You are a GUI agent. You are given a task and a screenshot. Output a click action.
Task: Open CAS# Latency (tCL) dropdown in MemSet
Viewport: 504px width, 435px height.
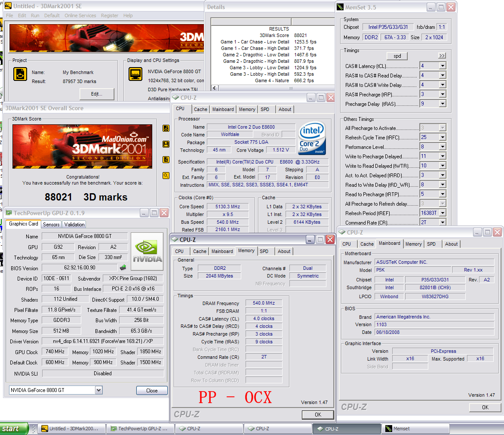443,66
